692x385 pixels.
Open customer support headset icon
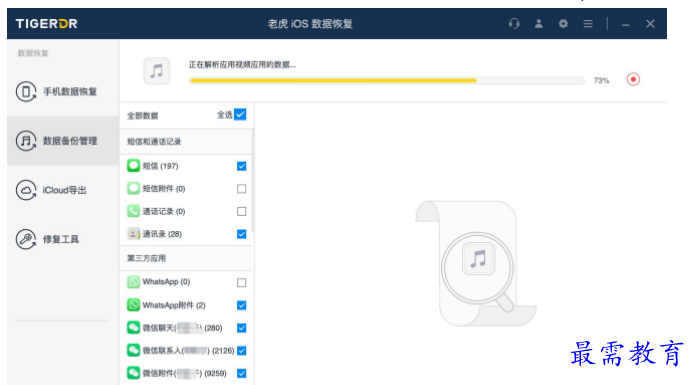tap(514, 23)
